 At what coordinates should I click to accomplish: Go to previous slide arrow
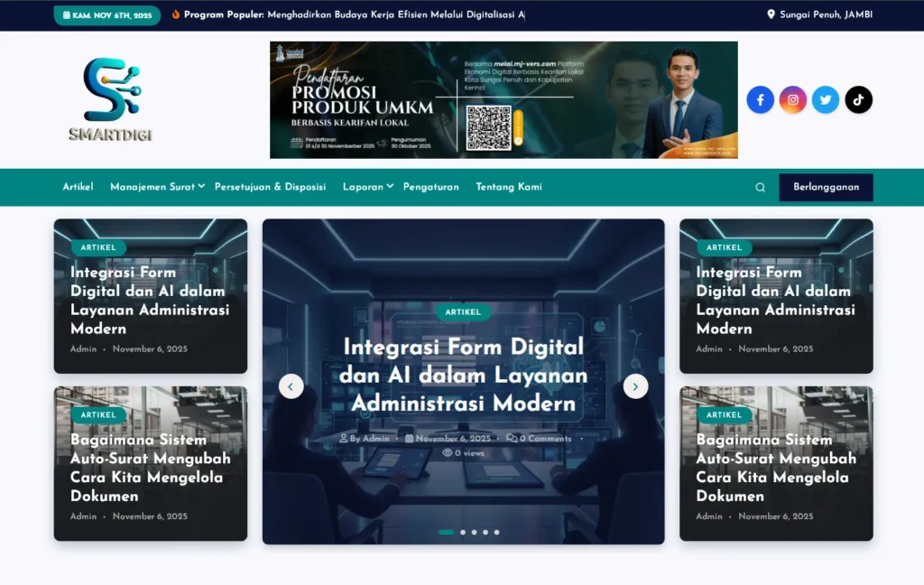pos(291,386)
